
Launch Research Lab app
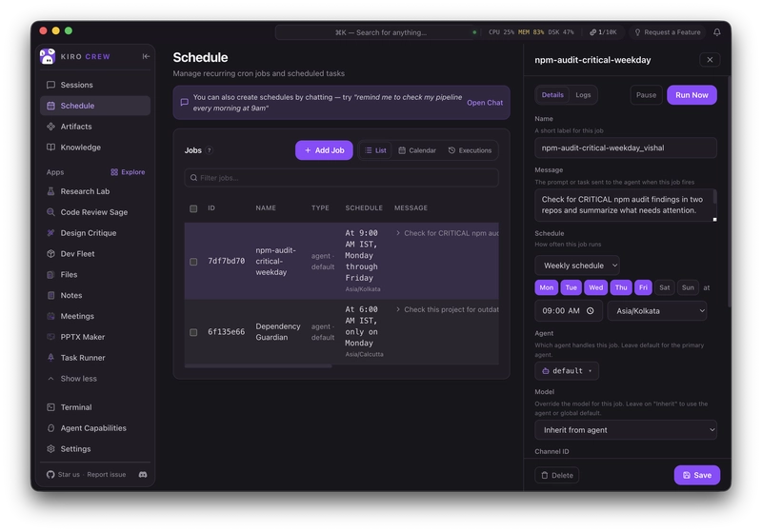coord(95,191)
